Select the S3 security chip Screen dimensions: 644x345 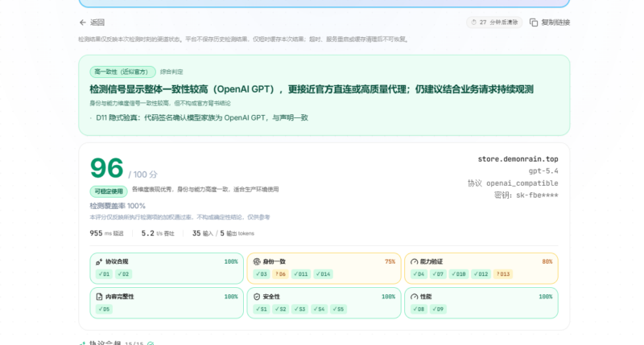299,310
